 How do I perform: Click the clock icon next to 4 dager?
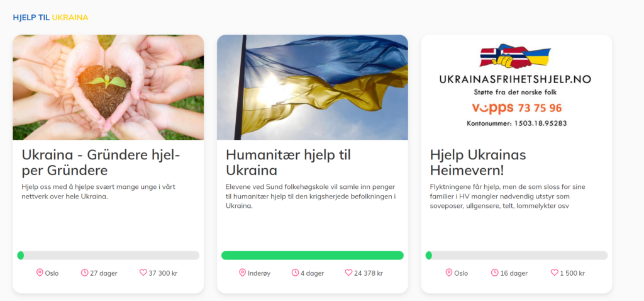(295, 273)
